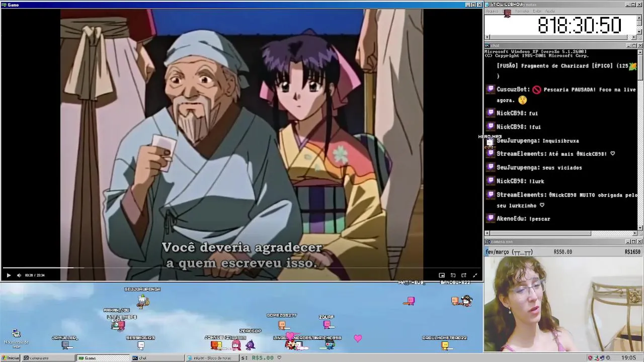Screen dimensions: 644x362
Task: Click the R$1650 goal amount
Action: (x=632, y=252)
